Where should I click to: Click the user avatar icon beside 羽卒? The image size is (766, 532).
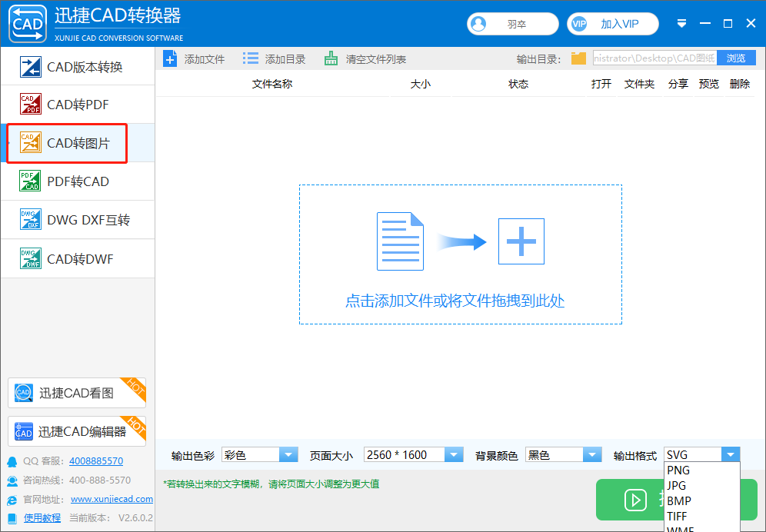pos(478,24)
